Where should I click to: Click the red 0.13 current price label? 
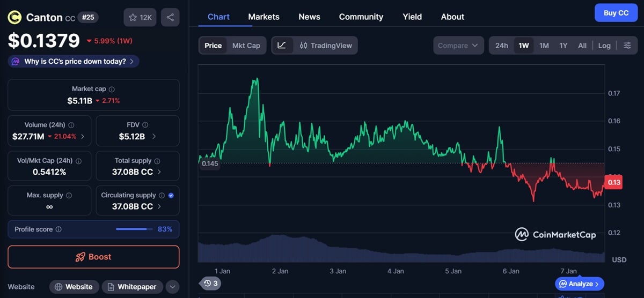coord(613,182)
